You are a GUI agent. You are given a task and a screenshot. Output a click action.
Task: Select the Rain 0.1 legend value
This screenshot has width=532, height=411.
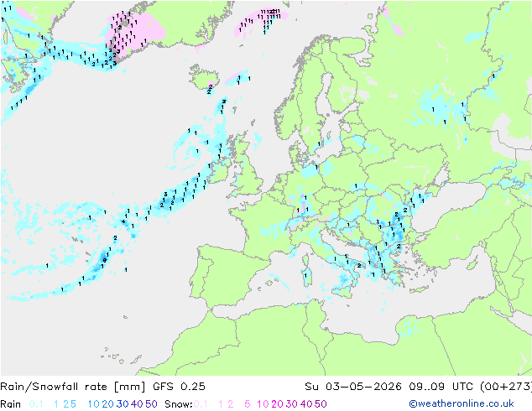click(36, 404)
